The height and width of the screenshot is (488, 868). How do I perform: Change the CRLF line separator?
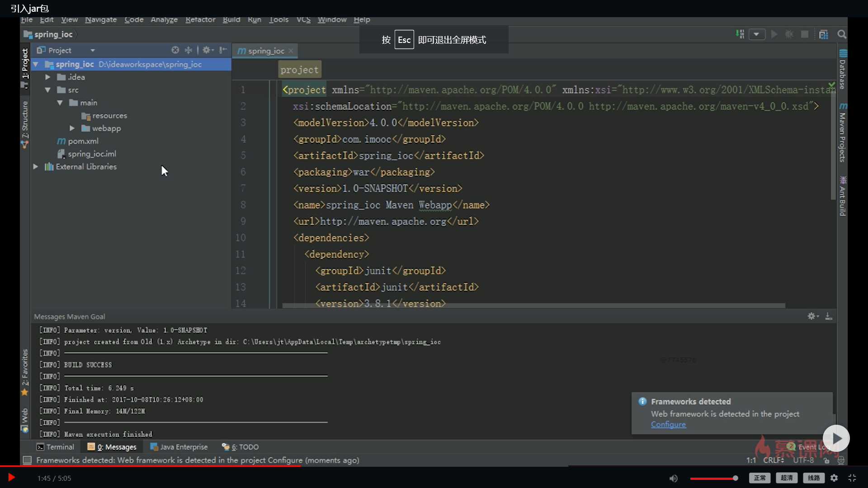point(774,460)
